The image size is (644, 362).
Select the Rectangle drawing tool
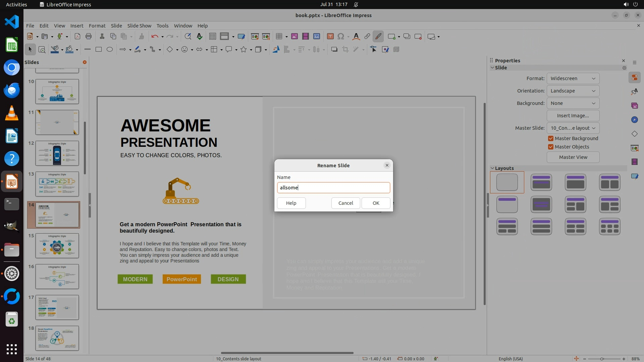[x=99, y=50]
